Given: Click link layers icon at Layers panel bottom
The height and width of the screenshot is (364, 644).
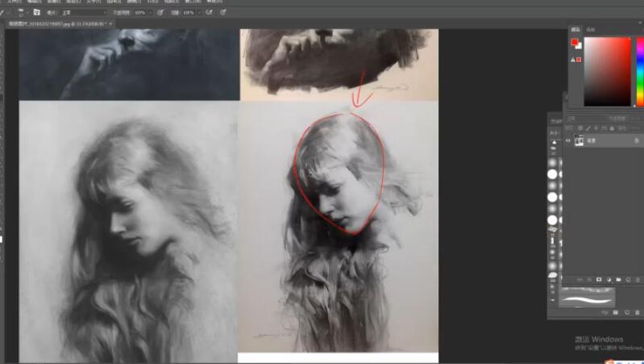Looking at the screenshot, I should point(580,280).
